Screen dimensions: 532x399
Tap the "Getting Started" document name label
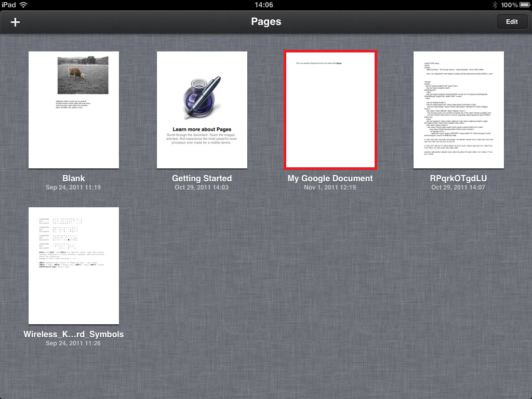click(x=202, y=178)
